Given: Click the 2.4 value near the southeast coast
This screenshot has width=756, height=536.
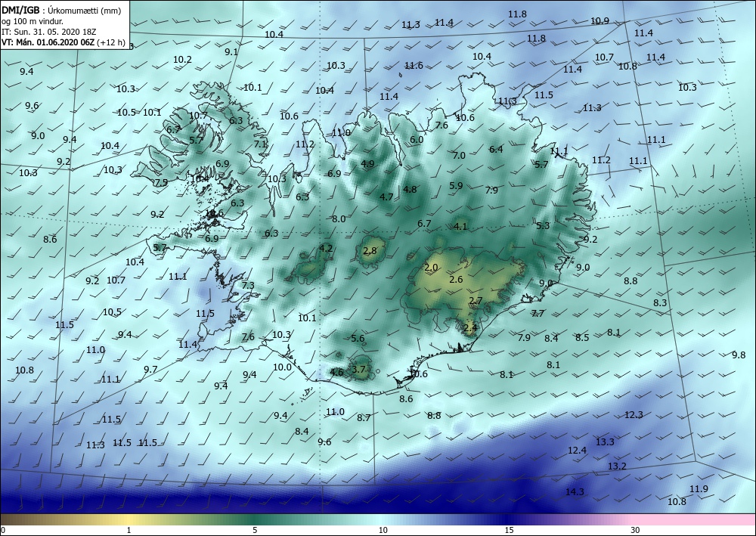Looking at the screenshot, I should click(x=470, y=328).
